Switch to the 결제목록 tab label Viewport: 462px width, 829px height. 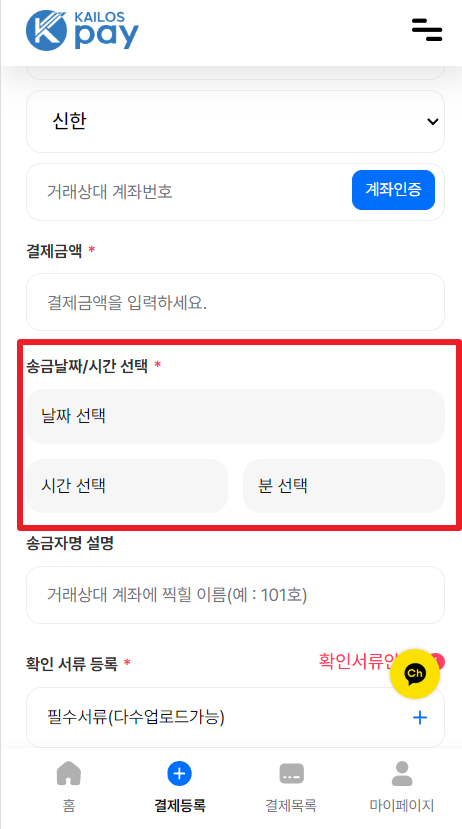pyautogui.click(x=291, y=806)
